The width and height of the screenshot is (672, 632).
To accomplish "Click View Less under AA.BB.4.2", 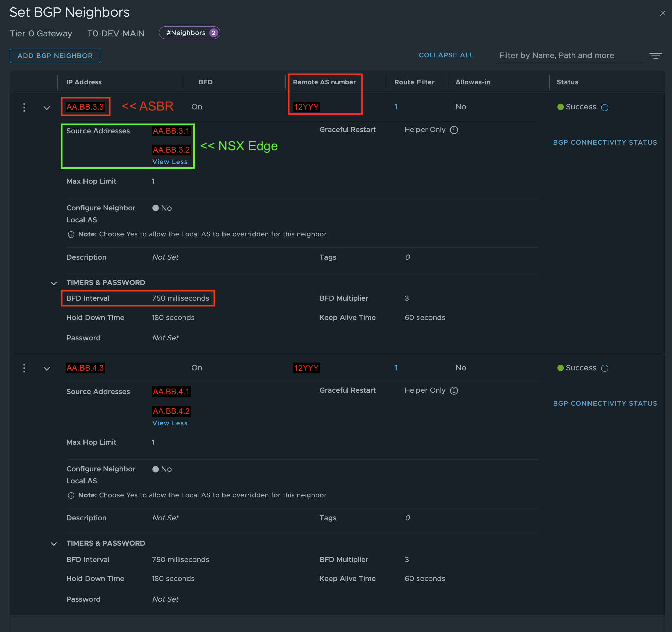I will pos(170,423).
